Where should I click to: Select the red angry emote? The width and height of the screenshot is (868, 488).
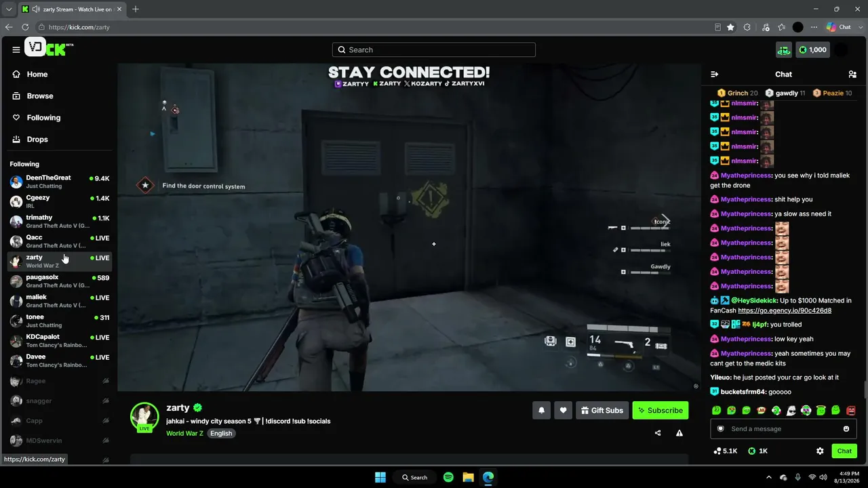[x=851, y=410]
